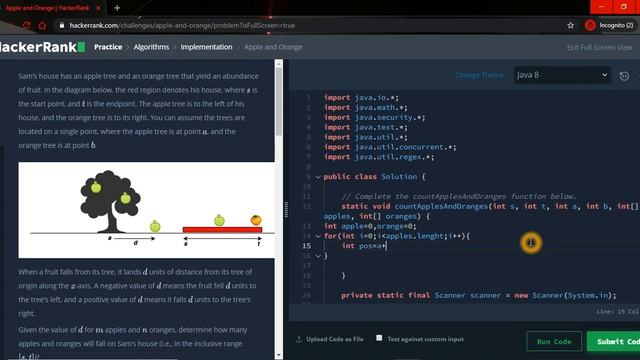Restore down the browser window
Screen dimensions: 640x360
[x=624, y=7]
